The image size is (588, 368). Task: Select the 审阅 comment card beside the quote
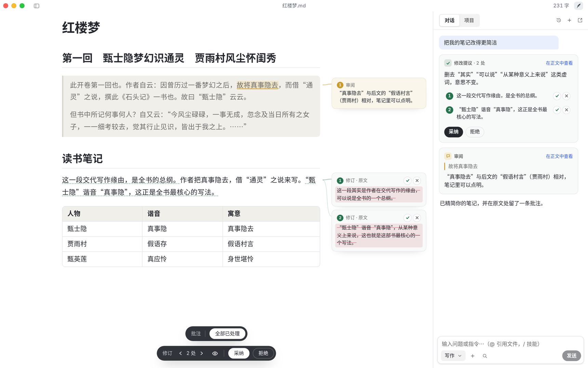tap(379, 93)
